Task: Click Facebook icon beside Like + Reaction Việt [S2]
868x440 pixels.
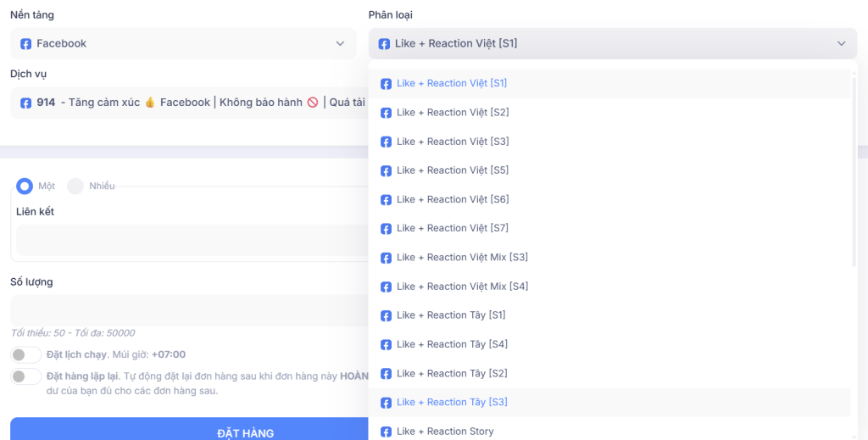Action: (386, 113)
